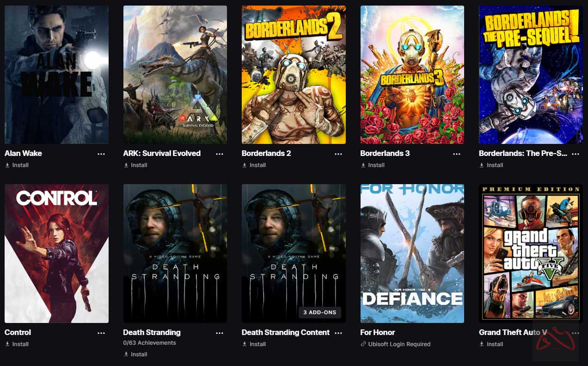The width and height of the screenshot is (588, 366).
Task: Install ARK: Survival Evolved
Action: pos(135,165)
